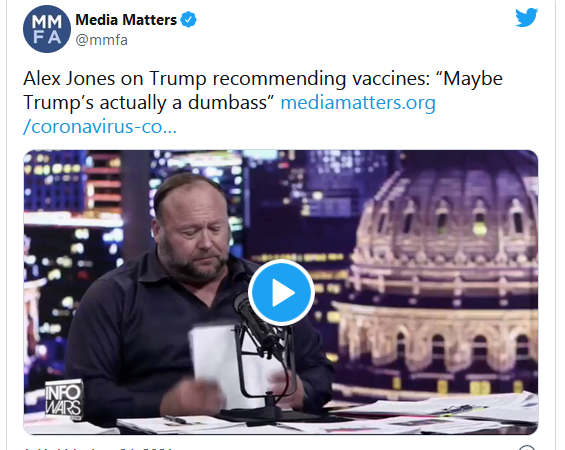The image size is (565, 450).
Task: Click the truncated /coronavirus-co... URL text
Action: [x=100, y=126]
